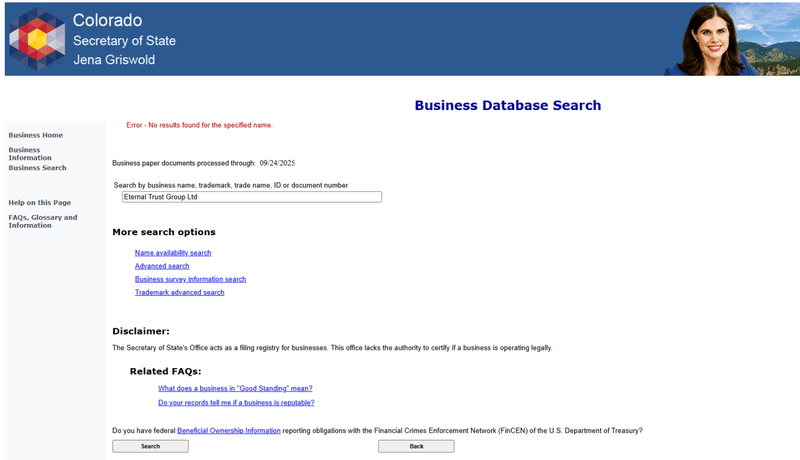Click the business name search field
800x460 pixels.
coord(252,197)
